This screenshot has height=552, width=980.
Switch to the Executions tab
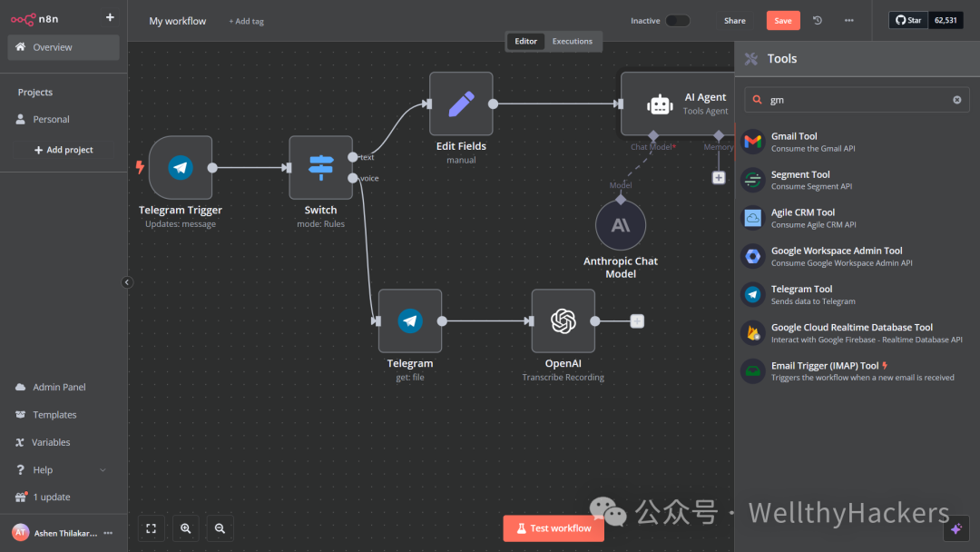coord(572,41)
